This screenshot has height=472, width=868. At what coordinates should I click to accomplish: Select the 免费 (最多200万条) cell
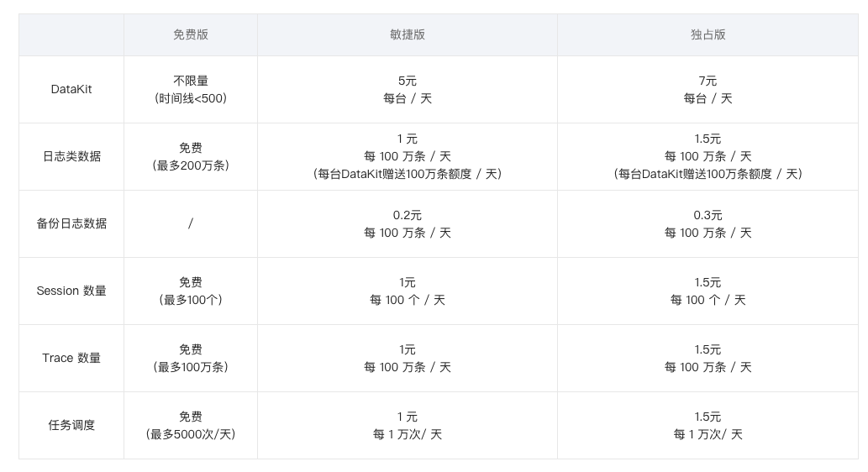click(191, 156)
